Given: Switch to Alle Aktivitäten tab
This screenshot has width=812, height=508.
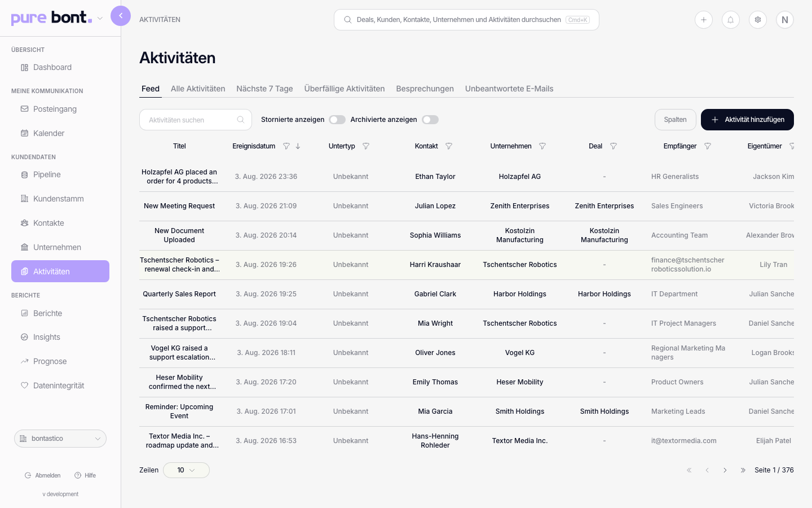Looking at the screenshot, I should tap(198, 89).
